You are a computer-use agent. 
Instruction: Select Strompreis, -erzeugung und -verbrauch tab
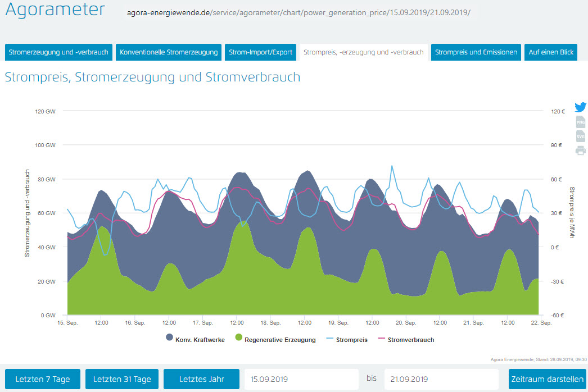[x=363, y=52]
